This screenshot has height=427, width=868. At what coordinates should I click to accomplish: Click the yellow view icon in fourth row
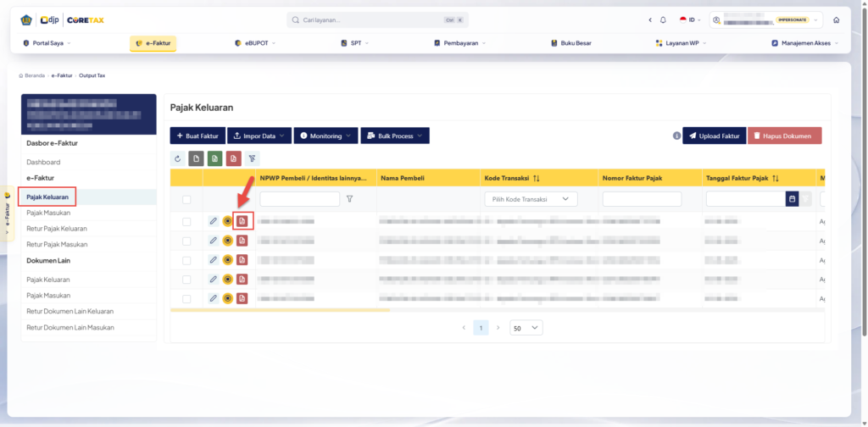(227, 280)
